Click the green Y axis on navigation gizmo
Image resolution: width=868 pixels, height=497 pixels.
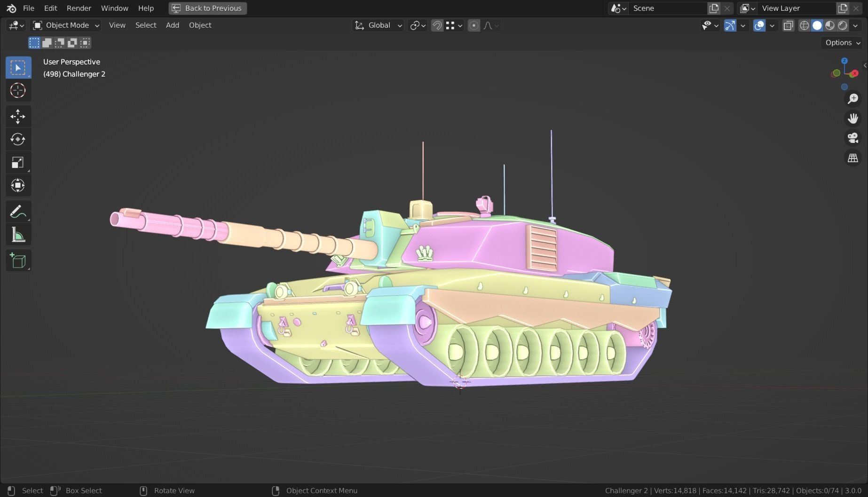click(836, 73)
